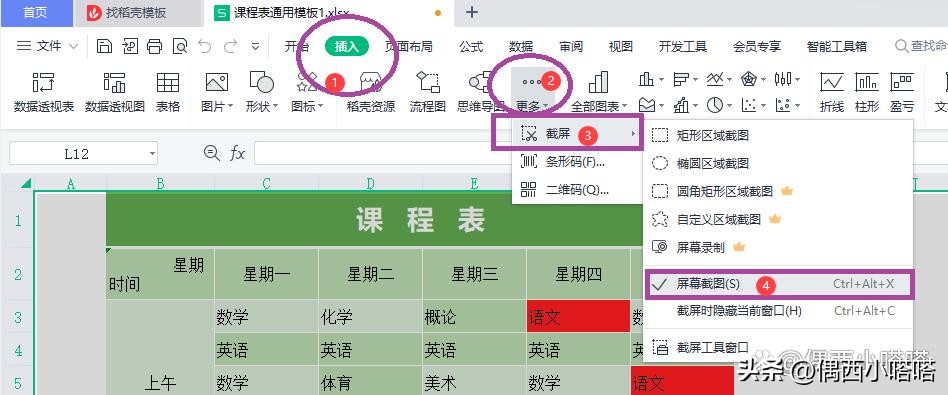Click the Save As export icon
The image size is (948, 395).
(x=130, y=46)
